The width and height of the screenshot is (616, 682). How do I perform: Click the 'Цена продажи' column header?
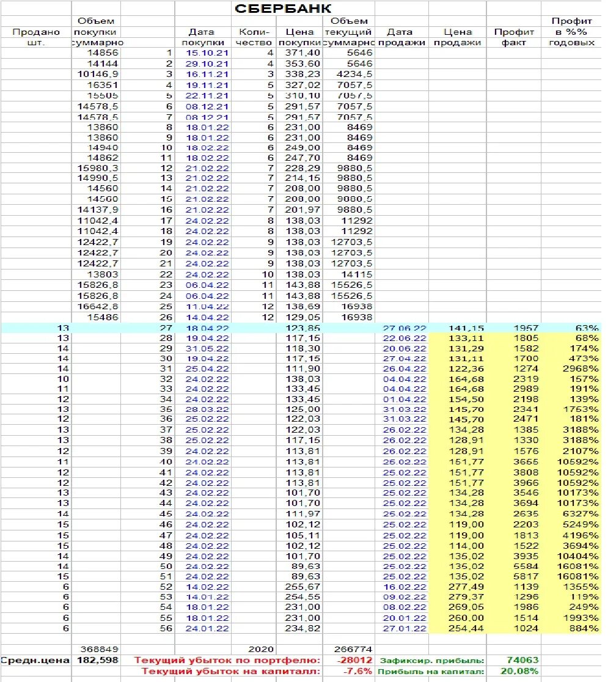pyautogui.click(x=457, y=37)
